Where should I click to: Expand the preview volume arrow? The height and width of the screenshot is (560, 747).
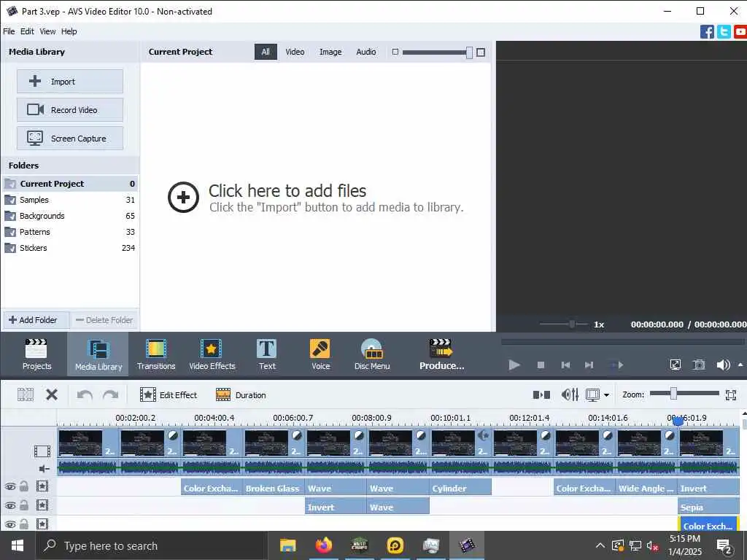tap(740, 365)
